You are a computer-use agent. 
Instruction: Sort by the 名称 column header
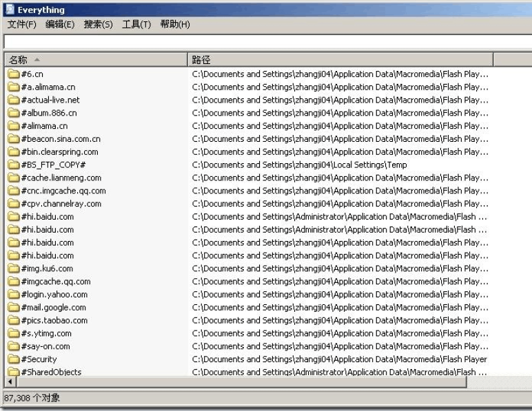96,60
